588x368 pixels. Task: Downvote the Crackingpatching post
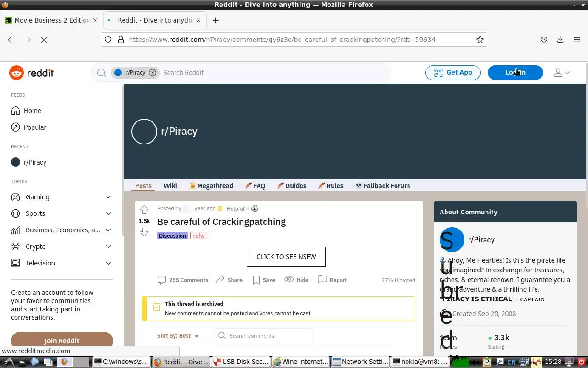point(144,232)
